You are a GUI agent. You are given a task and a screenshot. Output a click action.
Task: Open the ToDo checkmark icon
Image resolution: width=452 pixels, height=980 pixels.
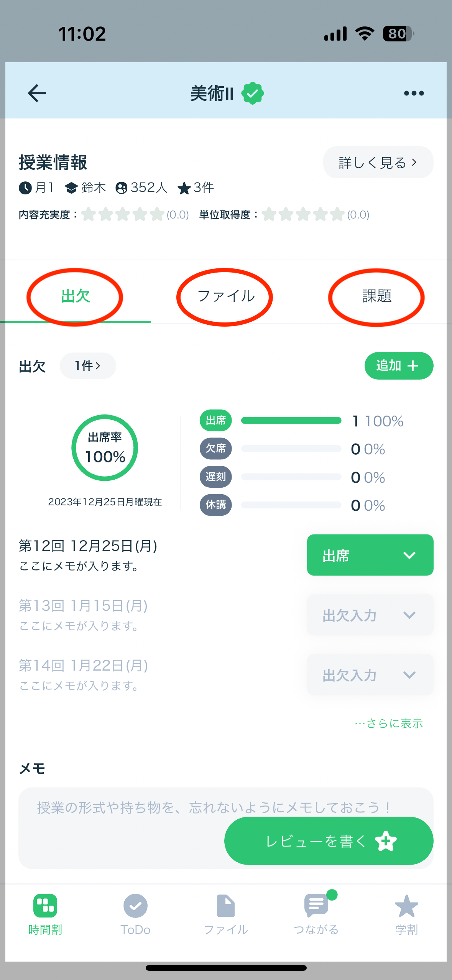(x=135, y=906)
